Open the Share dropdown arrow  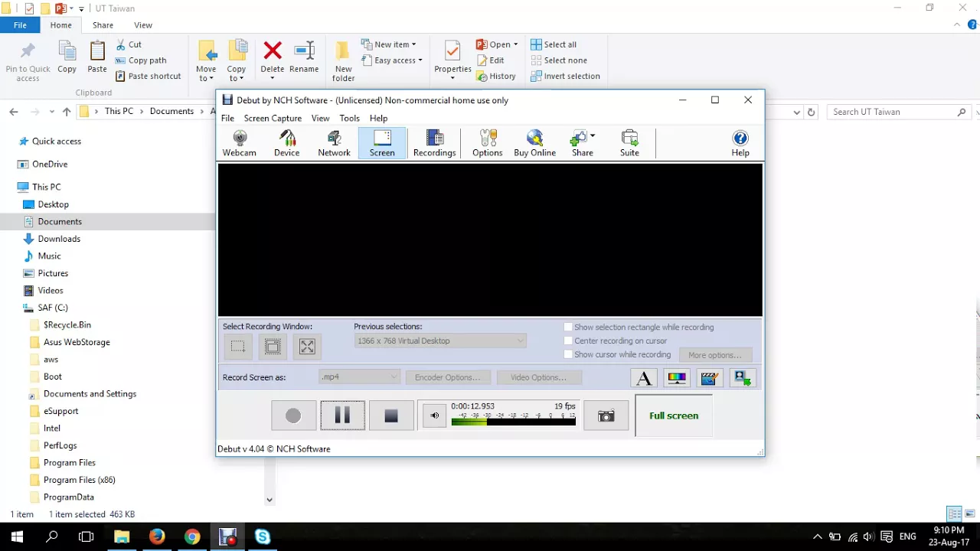tap(593, 136)
